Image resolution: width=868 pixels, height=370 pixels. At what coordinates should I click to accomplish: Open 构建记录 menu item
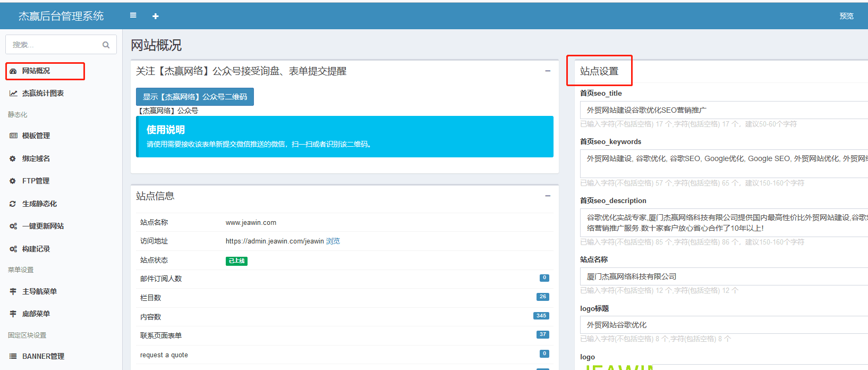[36, 249]
